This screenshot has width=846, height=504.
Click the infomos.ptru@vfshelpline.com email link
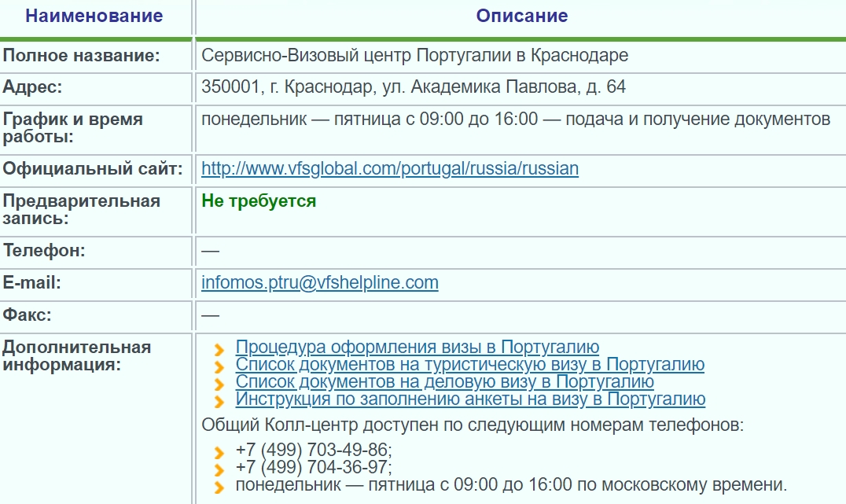click(319, 282)
